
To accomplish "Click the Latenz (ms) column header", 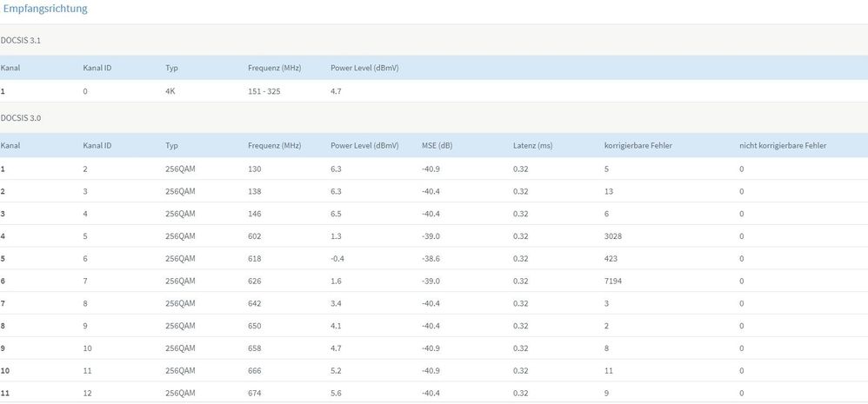I will [x=532, y=146].
